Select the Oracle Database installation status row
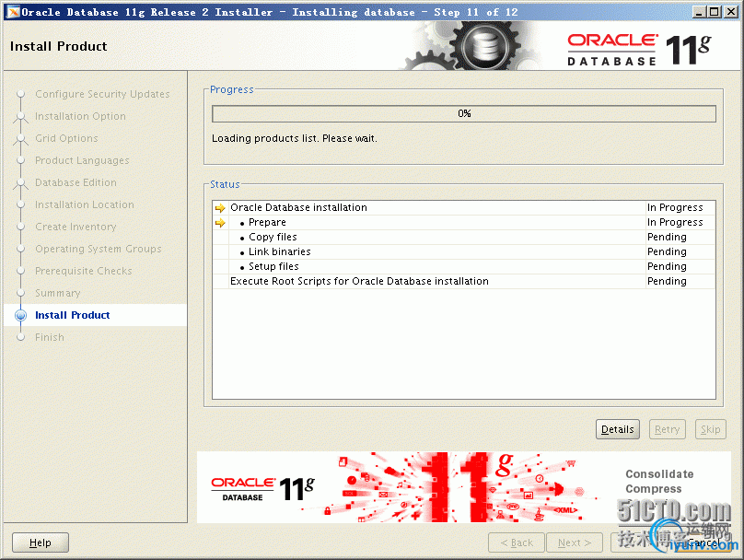Image resolution: width=744 pixels, height=560 pixels. [x=463, y=207]
